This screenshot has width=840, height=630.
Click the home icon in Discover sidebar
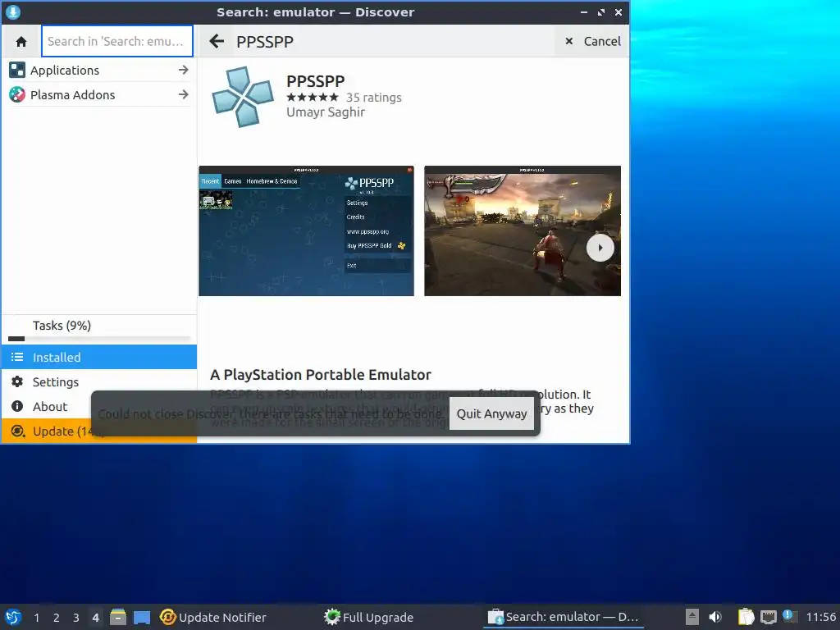click(x=21, y=41)
